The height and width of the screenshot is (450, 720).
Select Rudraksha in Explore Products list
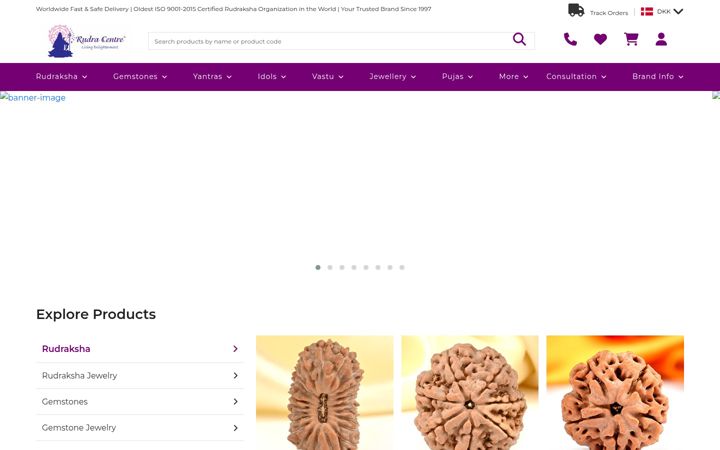[x=140, y=349]
